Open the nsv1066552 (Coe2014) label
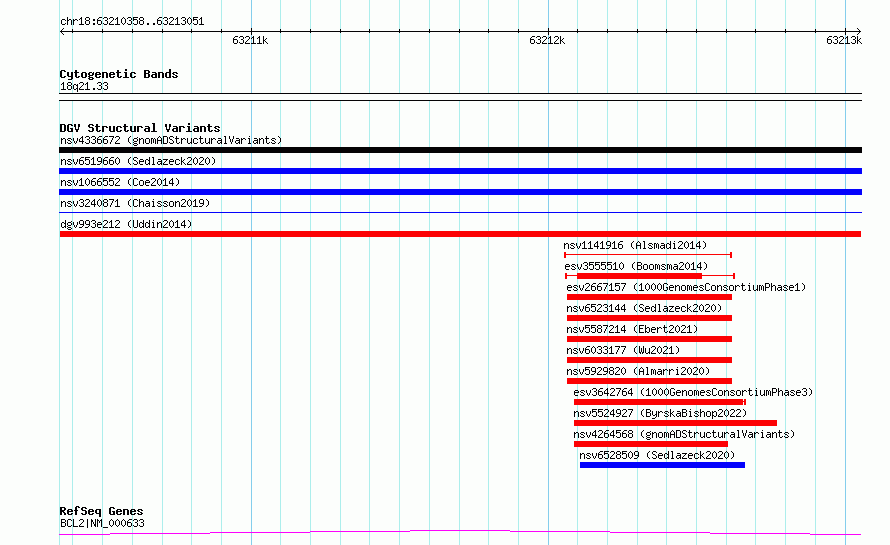Image resolution: width=890 pixels, height=545 pixels. tap(120, 182)
